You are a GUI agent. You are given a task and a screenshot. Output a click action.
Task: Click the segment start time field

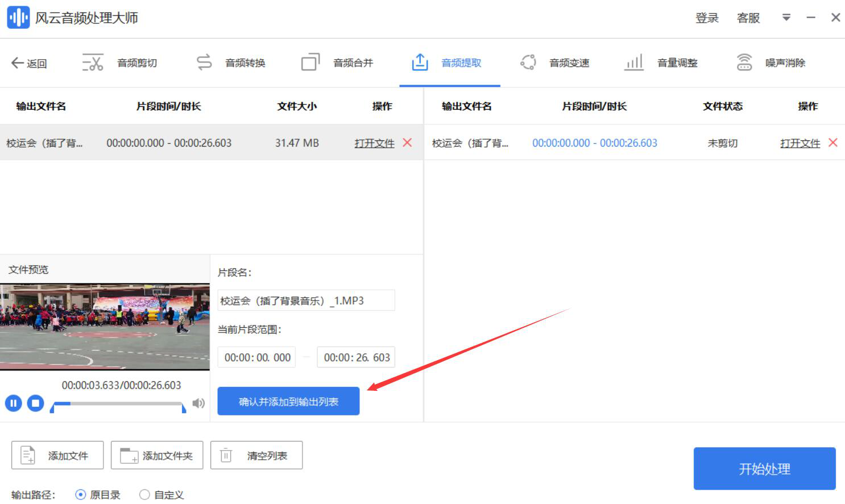point(256,357)
